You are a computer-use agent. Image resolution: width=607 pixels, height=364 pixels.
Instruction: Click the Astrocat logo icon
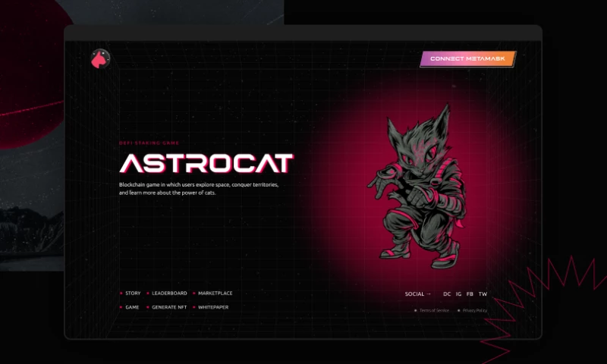(x=100, y=59)
